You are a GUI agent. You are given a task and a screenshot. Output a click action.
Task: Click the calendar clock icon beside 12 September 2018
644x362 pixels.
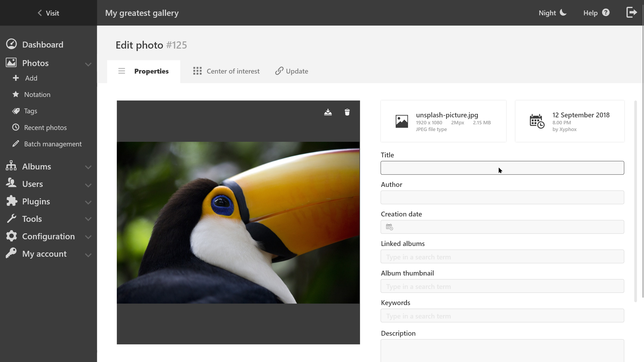537,121
